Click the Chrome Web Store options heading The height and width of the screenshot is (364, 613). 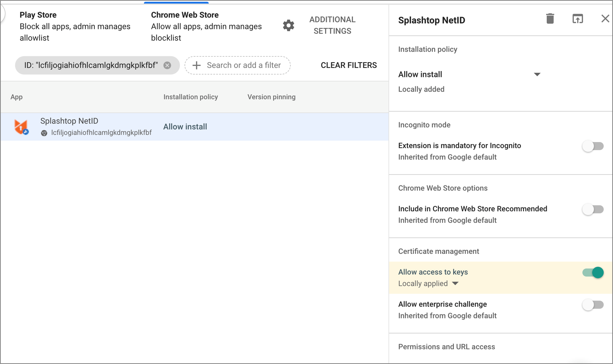pos(443,188)
